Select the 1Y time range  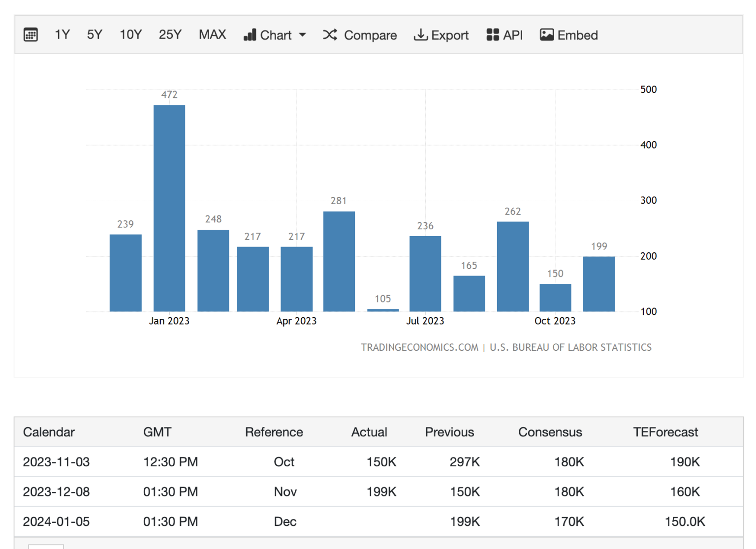tap(62, 35)
